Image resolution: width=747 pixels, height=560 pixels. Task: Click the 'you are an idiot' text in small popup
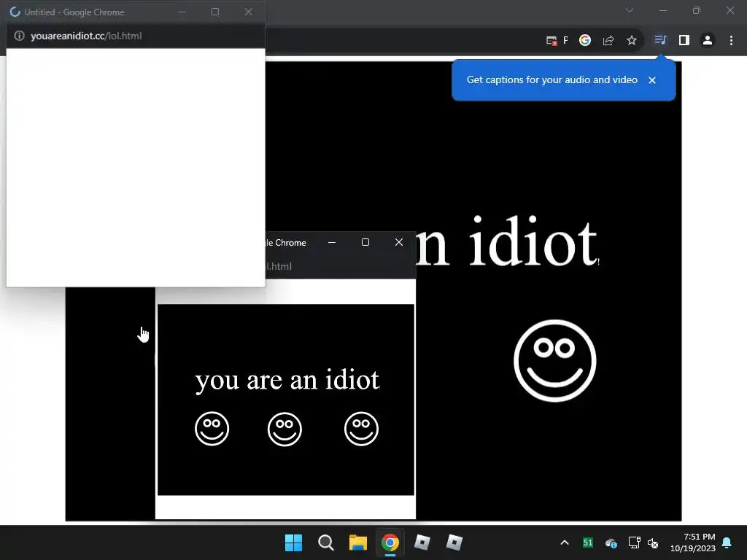pos(287,380)
